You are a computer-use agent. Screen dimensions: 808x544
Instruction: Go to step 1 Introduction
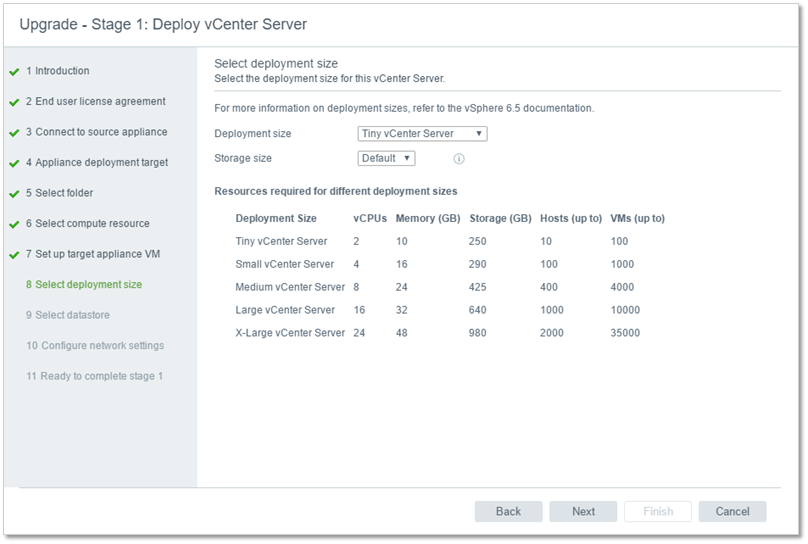point(57,71)
